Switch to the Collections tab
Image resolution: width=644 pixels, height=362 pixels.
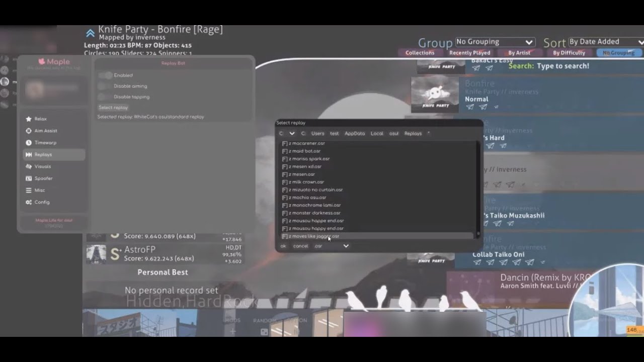420,53
